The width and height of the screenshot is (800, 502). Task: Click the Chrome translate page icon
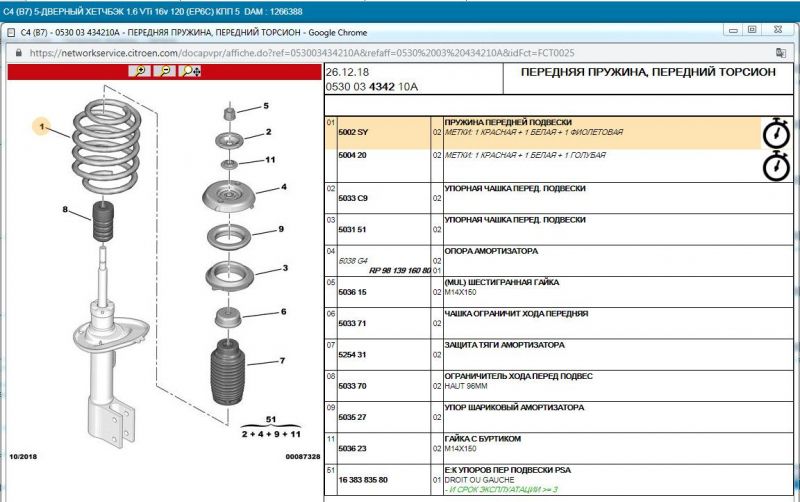(x=778, y=52)
